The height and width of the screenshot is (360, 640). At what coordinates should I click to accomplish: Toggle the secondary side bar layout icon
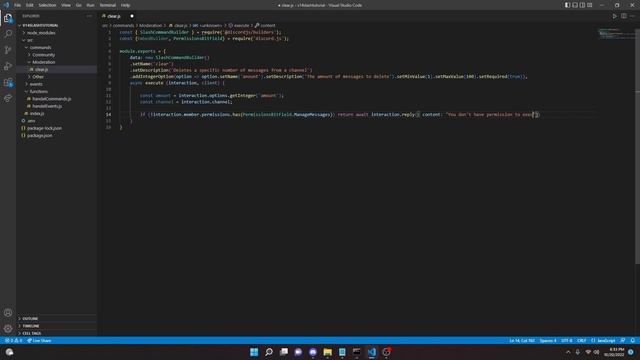tap(582, 5)
